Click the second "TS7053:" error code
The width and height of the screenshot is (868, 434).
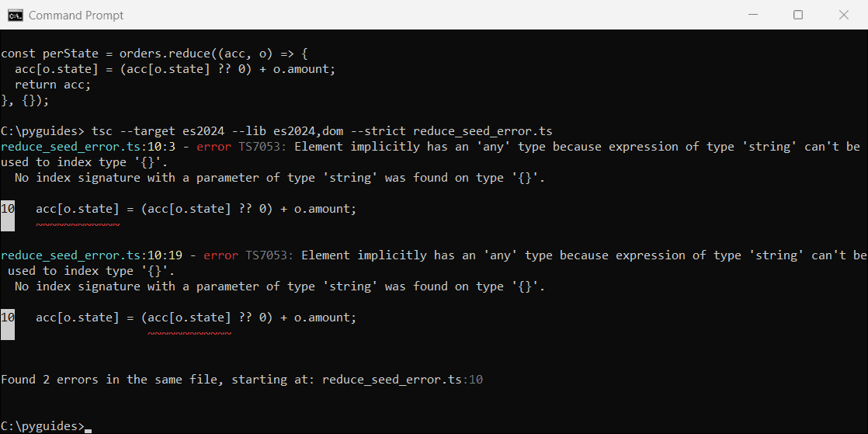pos(270,255)
